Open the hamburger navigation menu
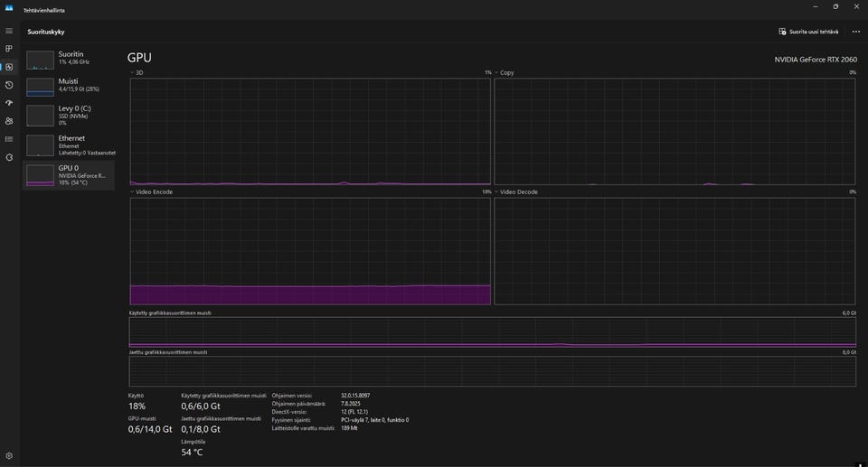This screenshot has height=467, width=868. (x=9, y=31)
